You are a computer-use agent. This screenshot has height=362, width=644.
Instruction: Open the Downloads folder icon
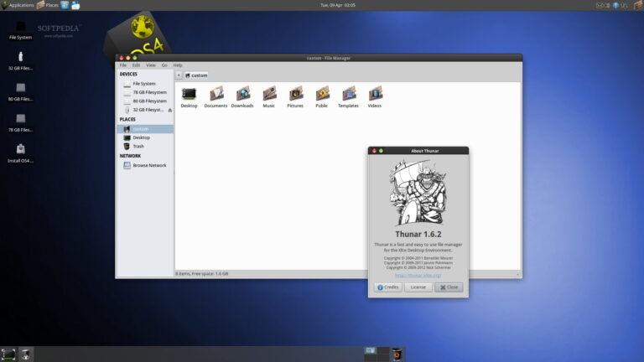click(242, 94)
